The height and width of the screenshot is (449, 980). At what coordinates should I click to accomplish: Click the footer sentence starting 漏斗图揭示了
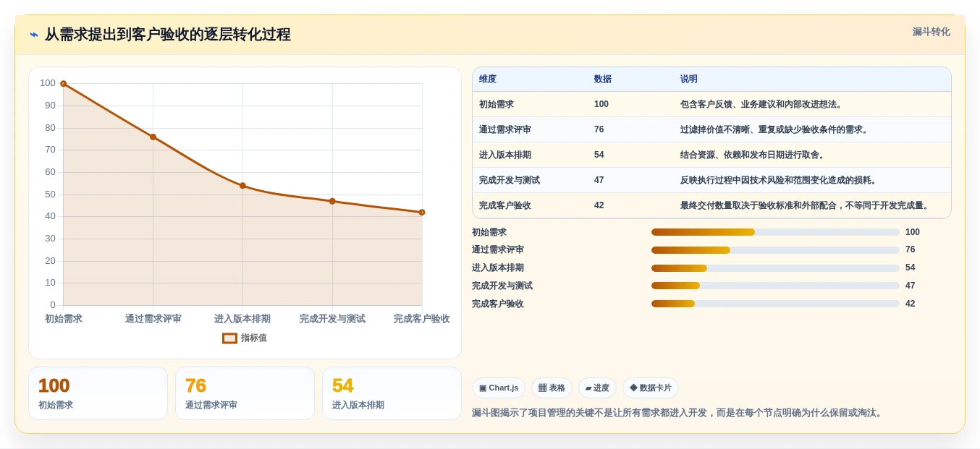(x=678, y=413)
